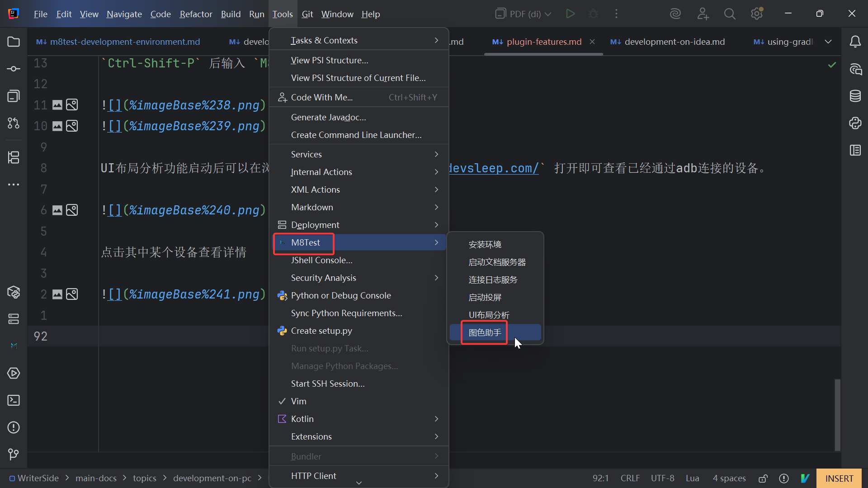The height and width of the screenshot is (488, 868).
Task: Switch to development-on-idea.md tab
Action: tap(674, 42)
